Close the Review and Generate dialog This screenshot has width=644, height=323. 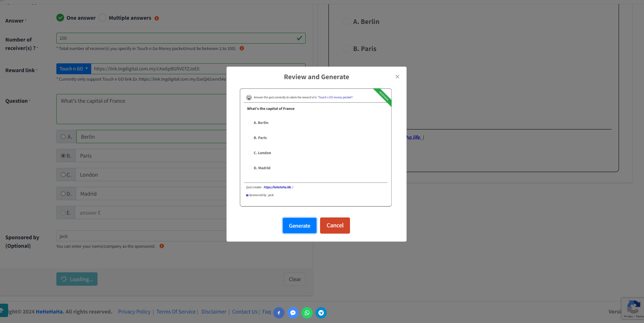397,77
